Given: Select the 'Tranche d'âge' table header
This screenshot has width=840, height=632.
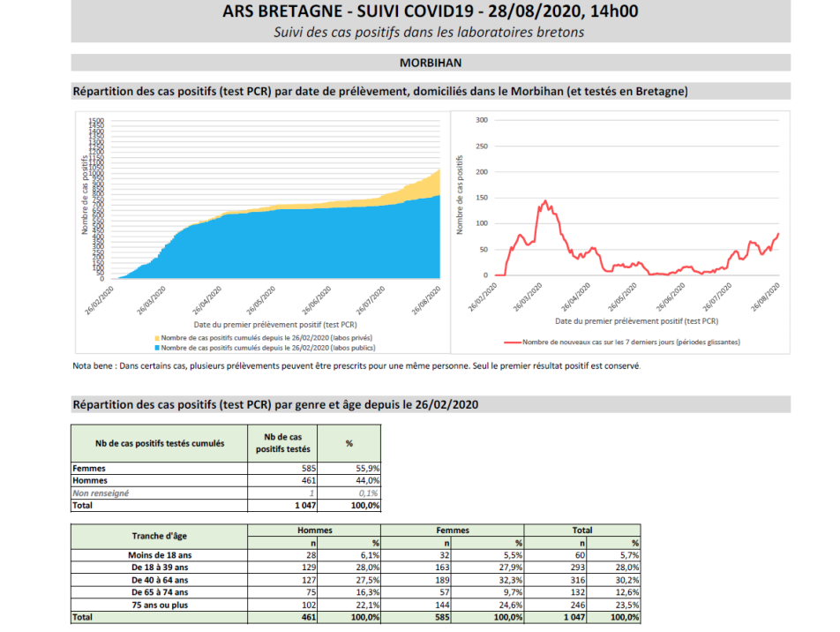Looking at the screenshot, I should click(159, 536).
